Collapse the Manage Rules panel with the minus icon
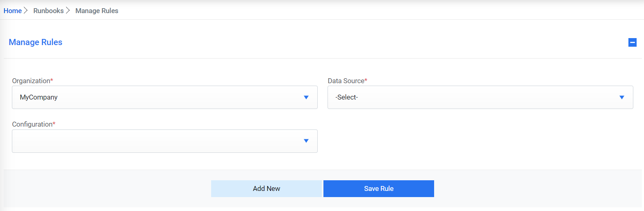Image resolution: width=644 pixels, height=211 pixels. [x=632, y=42]
